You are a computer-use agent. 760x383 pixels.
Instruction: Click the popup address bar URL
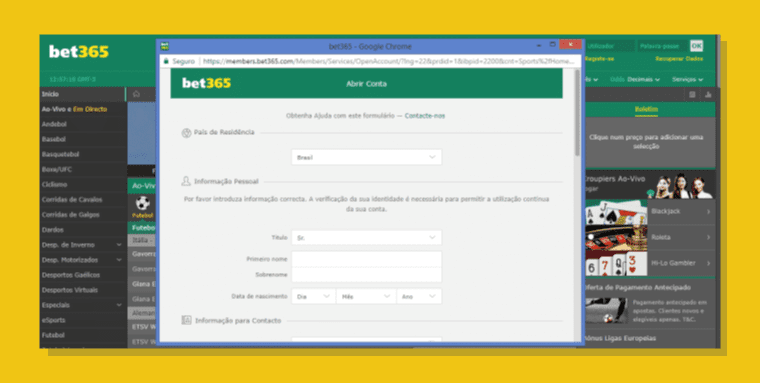pos(388,62)
